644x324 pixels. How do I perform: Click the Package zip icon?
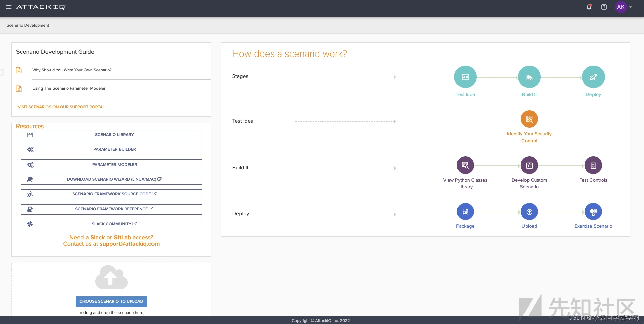click(465, 212)
